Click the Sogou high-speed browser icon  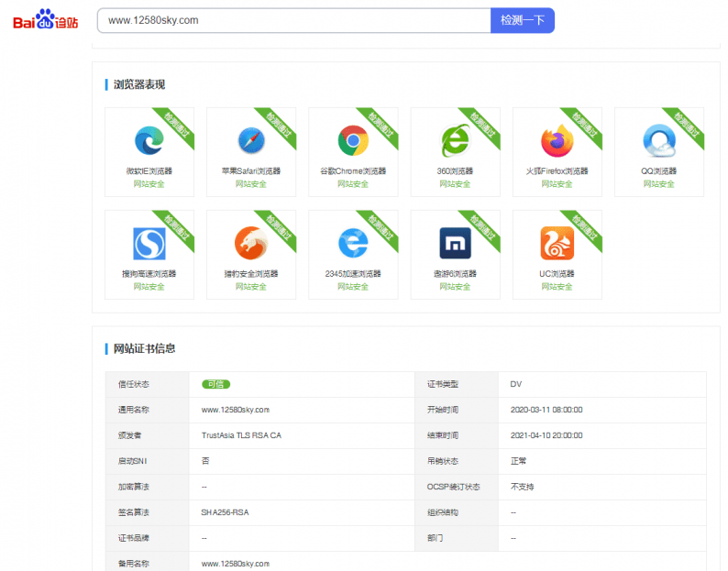click(149, 243)
